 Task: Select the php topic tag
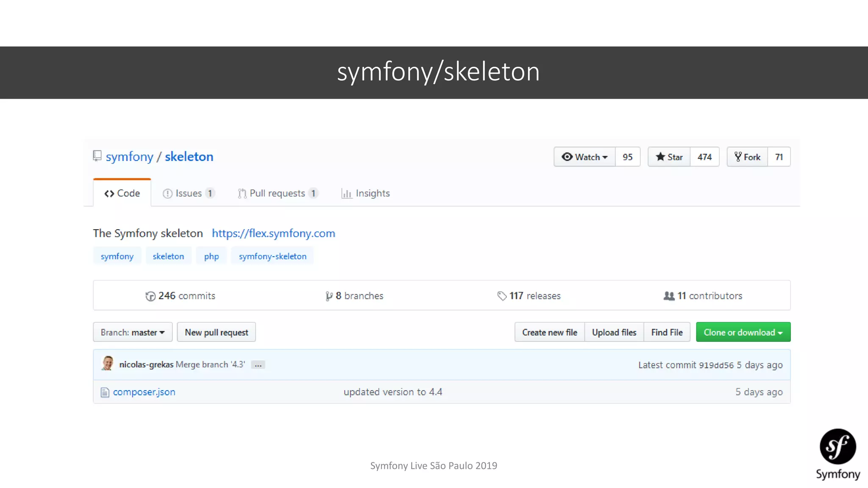click(211, 256)
